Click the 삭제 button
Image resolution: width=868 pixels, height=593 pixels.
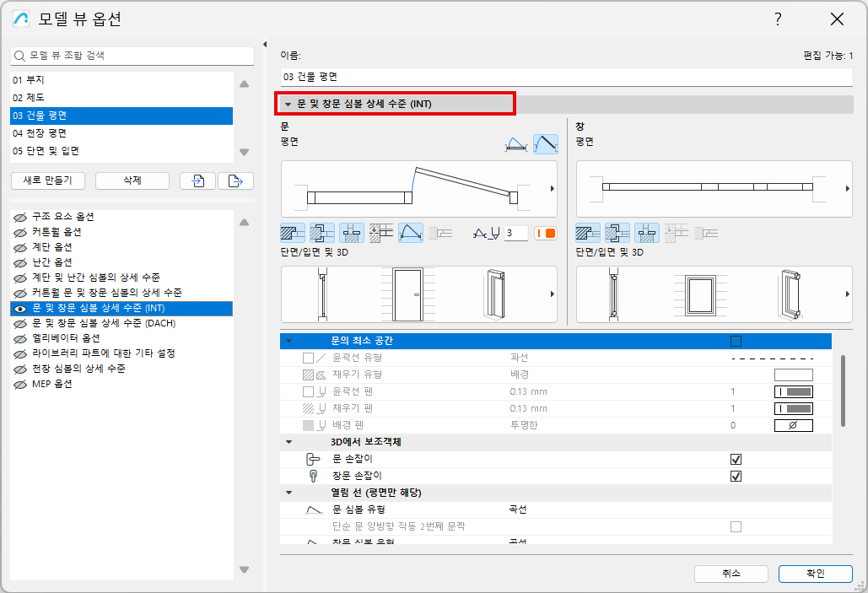132,181
